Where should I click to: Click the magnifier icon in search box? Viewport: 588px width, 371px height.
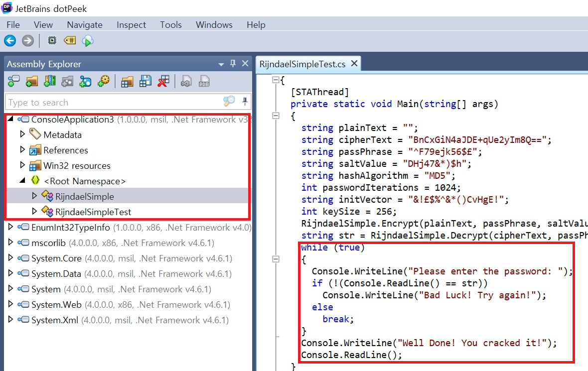pos(229,101)
